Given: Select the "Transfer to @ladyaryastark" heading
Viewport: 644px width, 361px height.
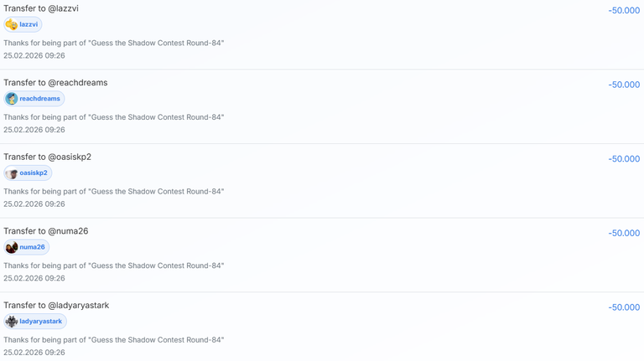Looking at the screenshot, I should tap(56, 306).
